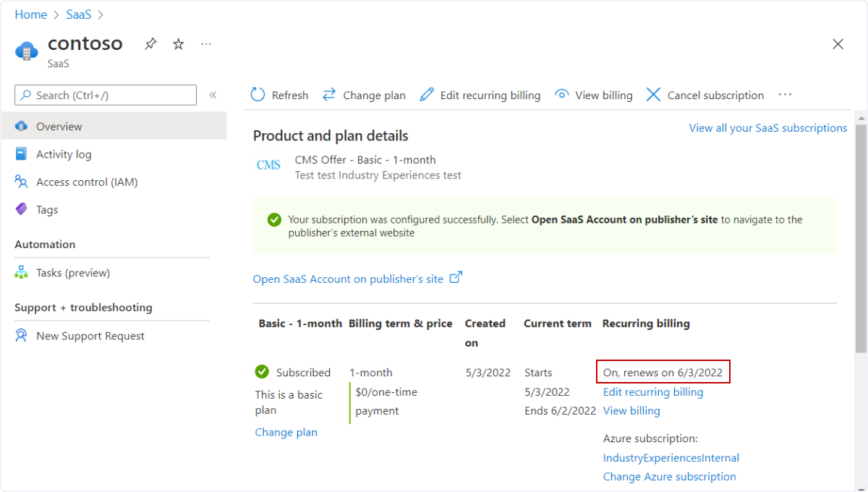
Task: Click Change Azure subscription link
Action: click(670, 477)
